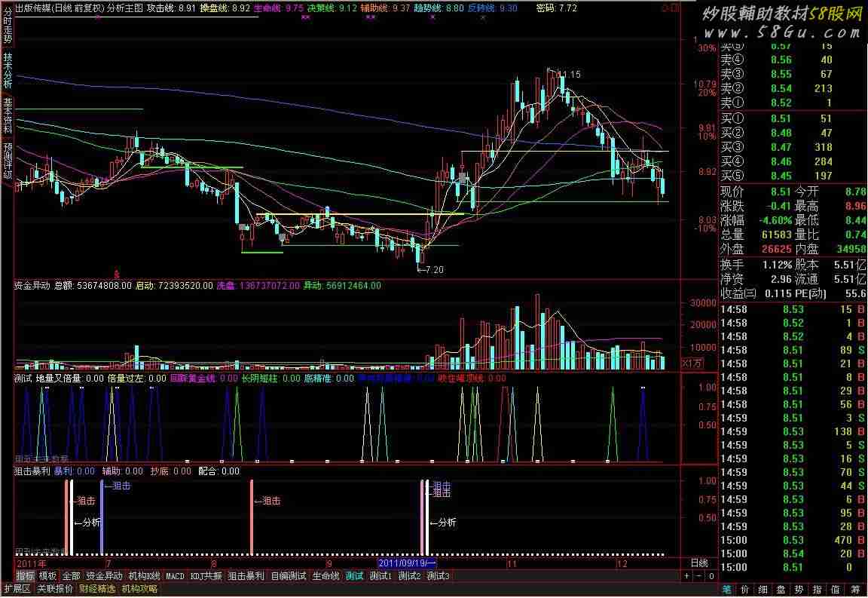
Task: Click the 0 reset button beside minus
Action: pyautogui.click(x=711, y=576)
